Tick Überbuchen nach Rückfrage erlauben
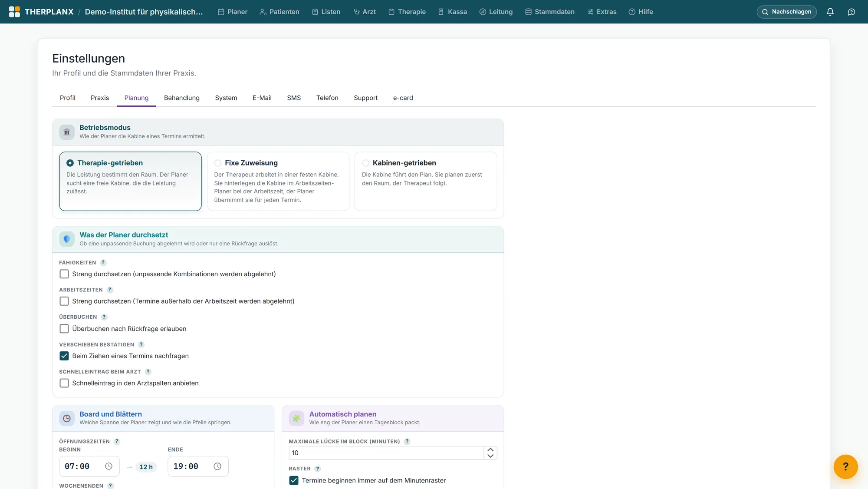This screenshot has width=868, height=489. coord(64,329)
